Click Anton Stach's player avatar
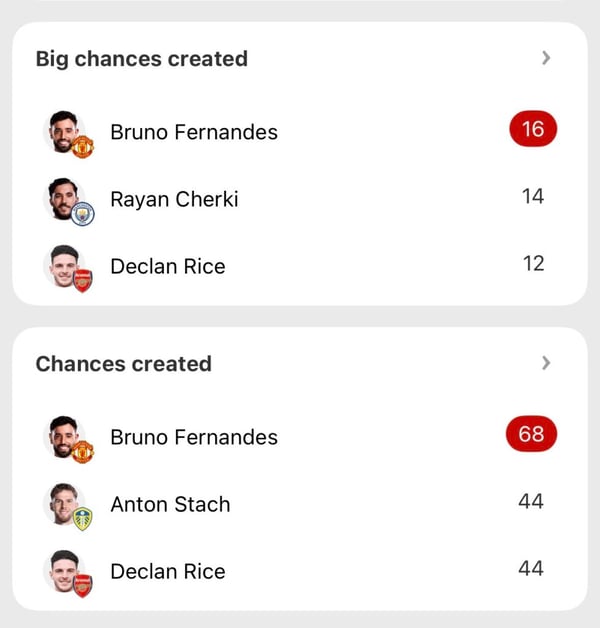600x628 pixels. tap(64, 502)
